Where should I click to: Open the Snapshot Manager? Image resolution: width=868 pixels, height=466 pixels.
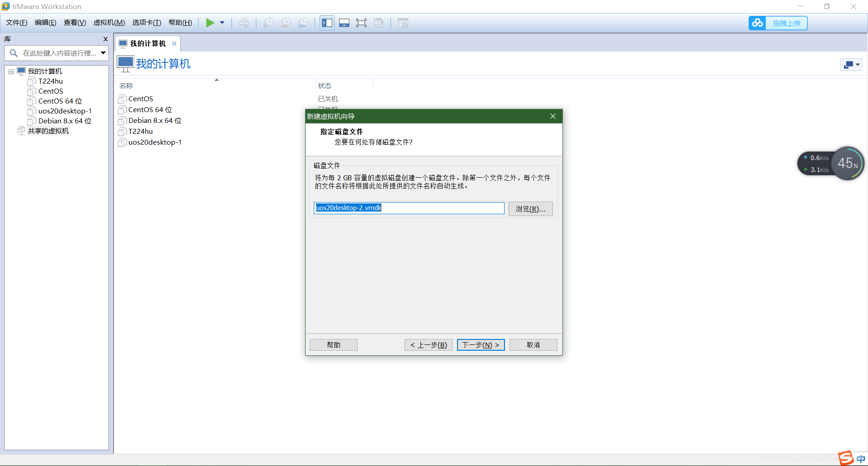coord(302,23)
